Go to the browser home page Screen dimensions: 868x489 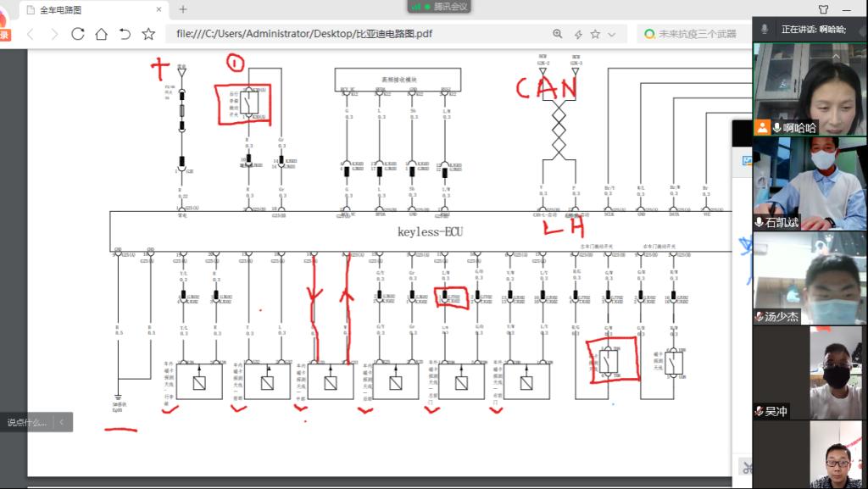(101, 34)
